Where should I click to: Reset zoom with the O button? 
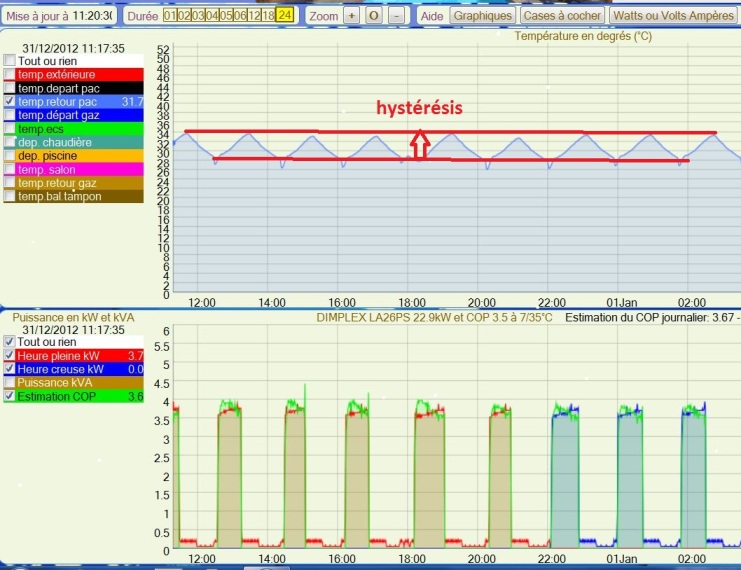(x=374, y=16)
